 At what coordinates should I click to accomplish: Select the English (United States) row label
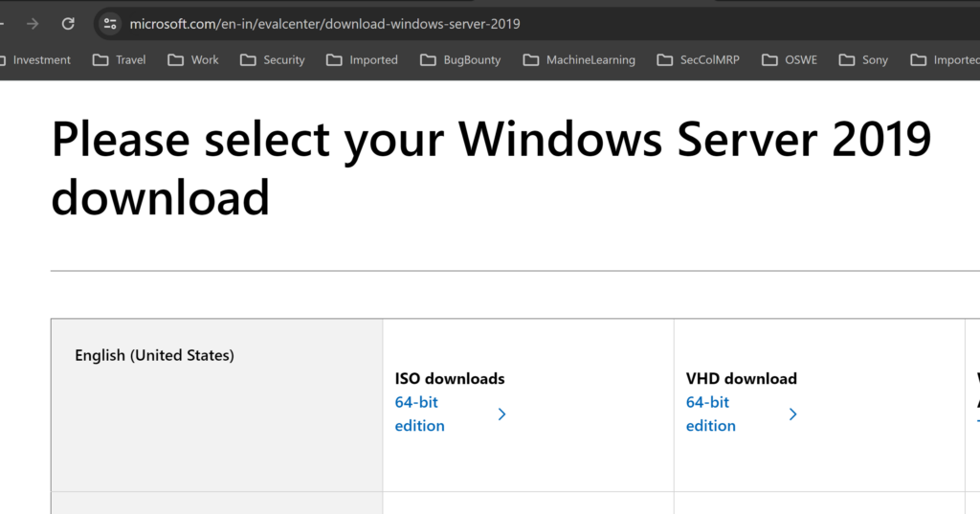[x=154, y=355]
